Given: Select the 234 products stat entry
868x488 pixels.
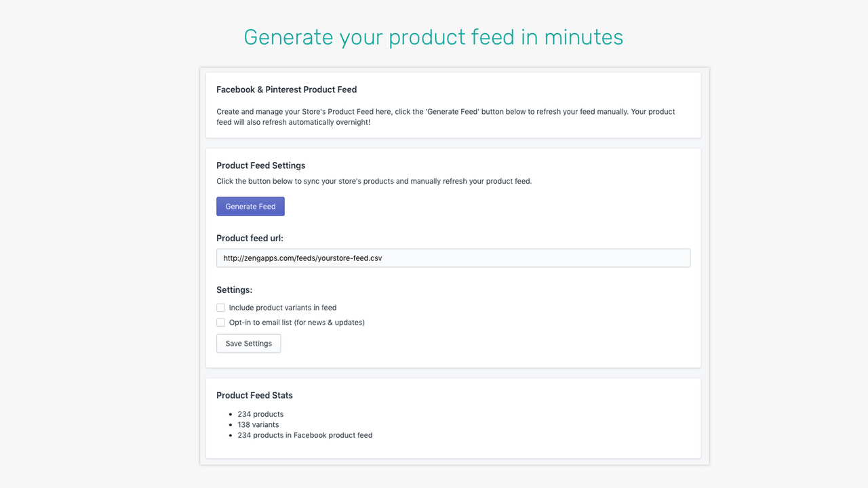Looking at the screenshot, I should pyautogui.click(x=260, y=413).
